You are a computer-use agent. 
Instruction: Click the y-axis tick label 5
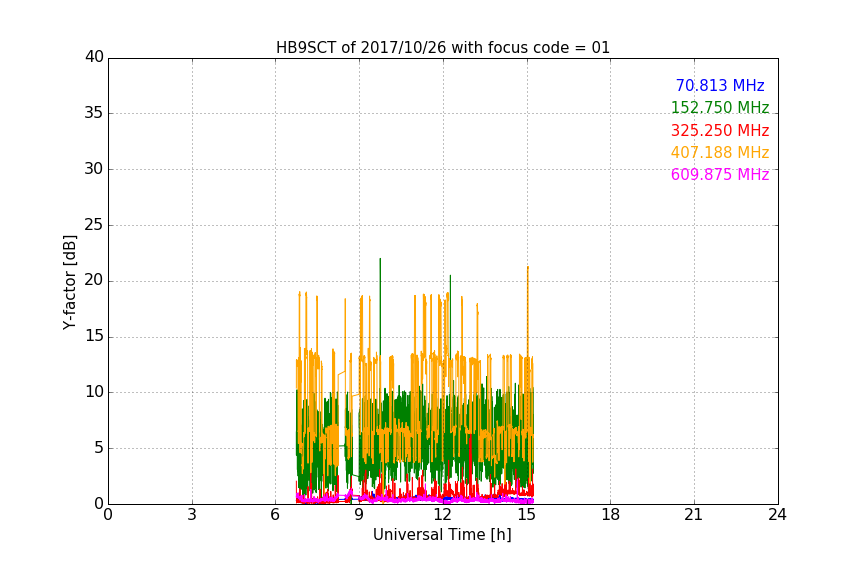click(99, 448)
